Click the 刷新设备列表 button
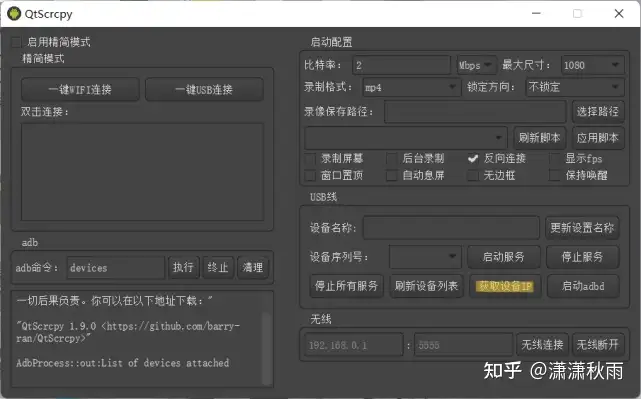The image size is (641, 399). point(426,286)
